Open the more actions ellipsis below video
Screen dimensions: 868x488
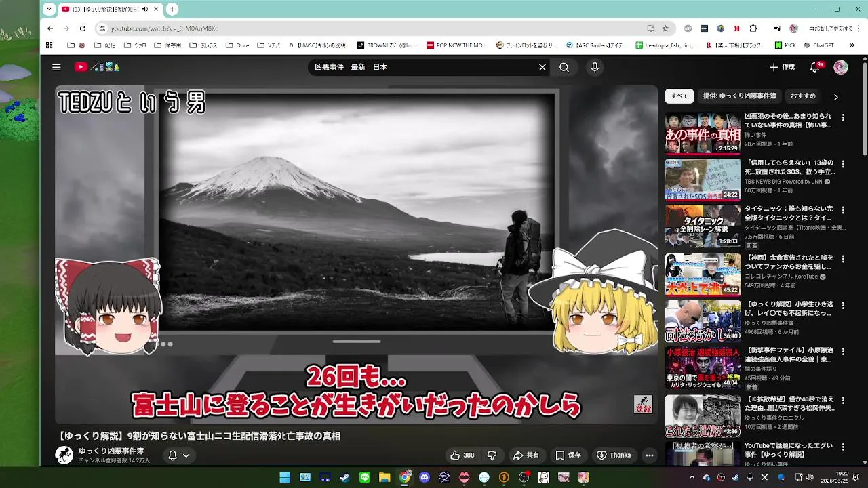coord(649,455)
